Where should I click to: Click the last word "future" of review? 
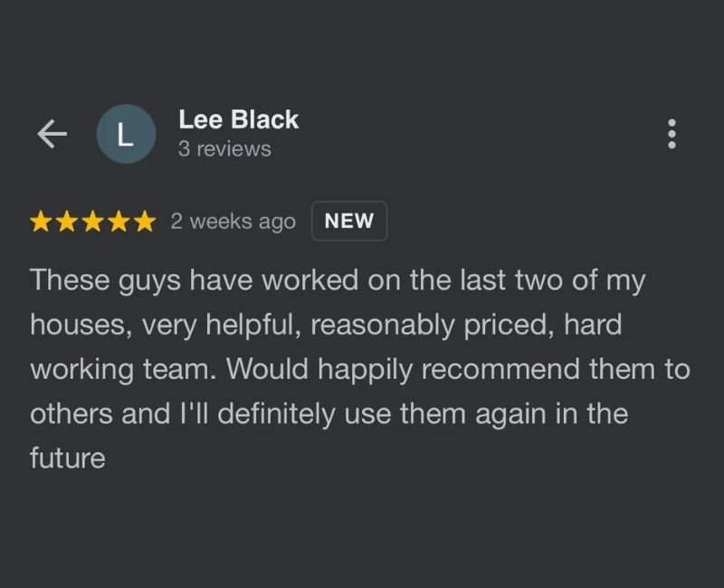point(68,458)
